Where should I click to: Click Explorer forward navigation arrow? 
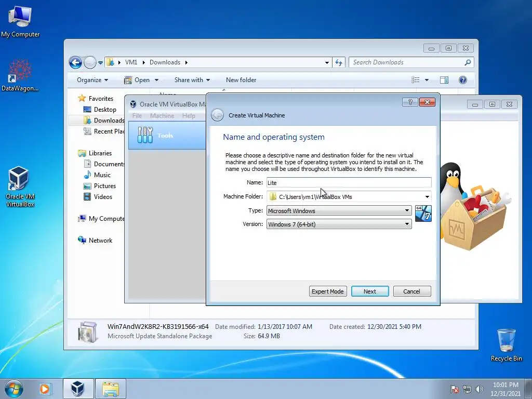pos(90,62)
